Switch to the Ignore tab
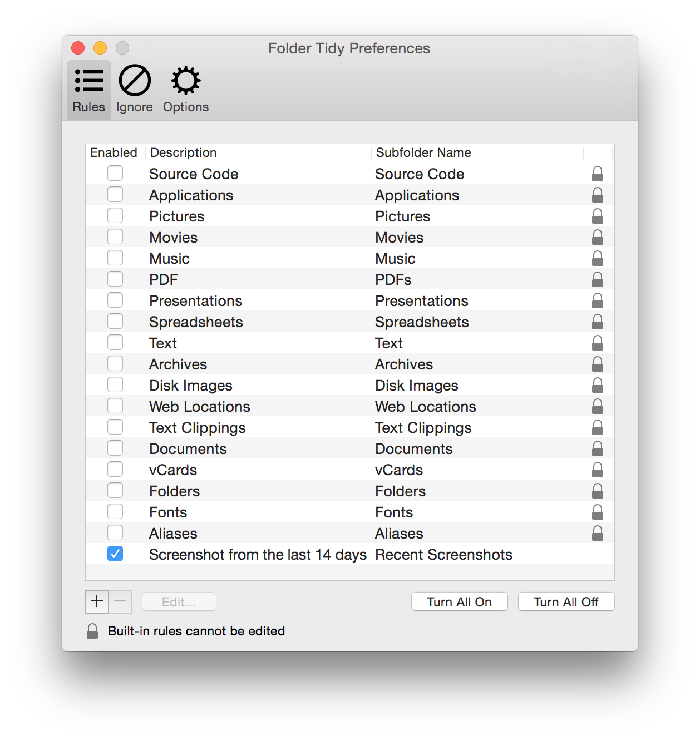 click(x=135, y=90)
